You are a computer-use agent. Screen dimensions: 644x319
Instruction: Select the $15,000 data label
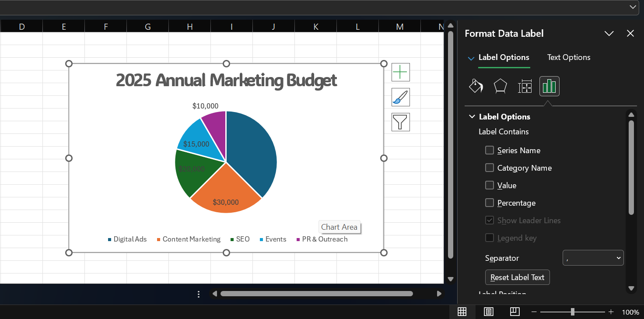(x=196, y=144)
